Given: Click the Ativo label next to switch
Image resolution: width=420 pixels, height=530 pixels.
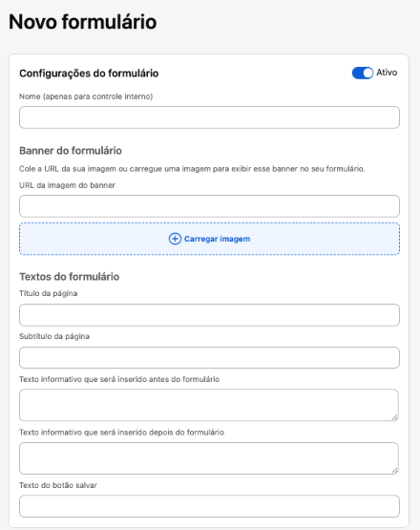Looking at the screenshot, I should click(387, 73).
